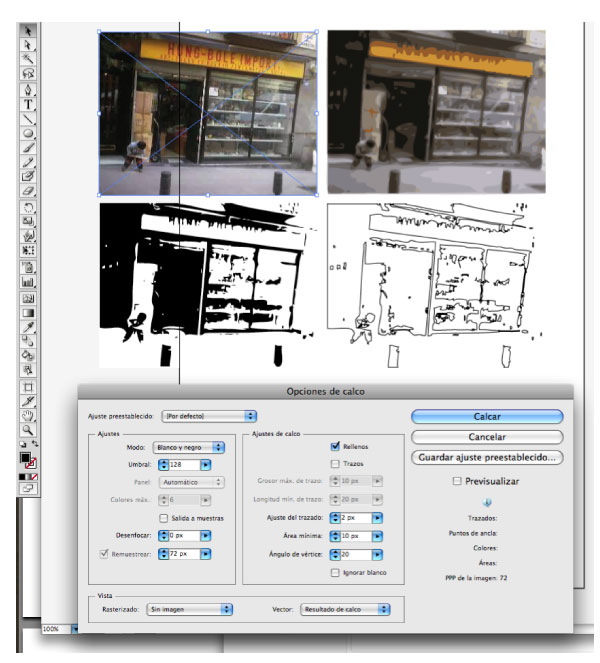Select the Warp tool
This screenshot has height=663, width=600.
point(28,236)
